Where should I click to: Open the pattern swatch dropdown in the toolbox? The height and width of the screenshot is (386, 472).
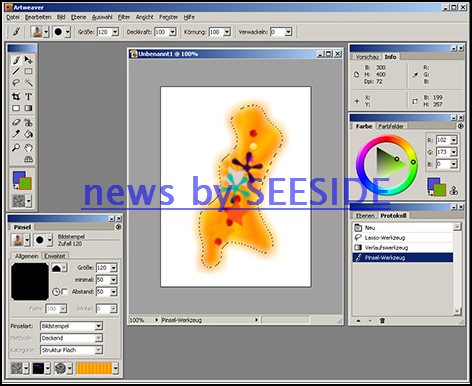click(29, 201)
